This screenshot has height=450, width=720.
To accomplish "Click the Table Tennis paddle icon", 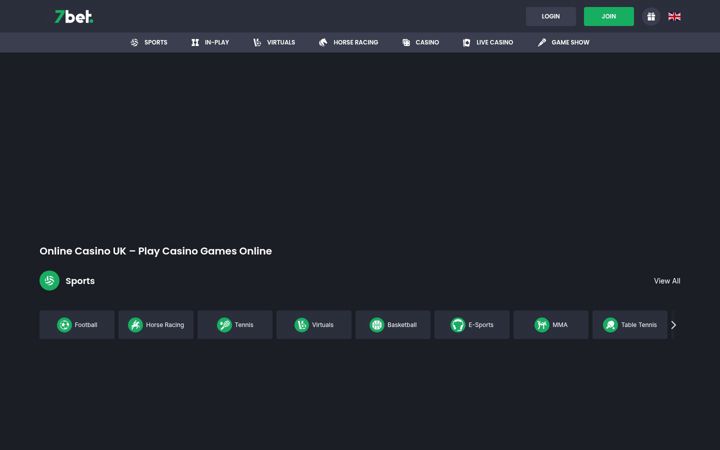I will point(610,325).
